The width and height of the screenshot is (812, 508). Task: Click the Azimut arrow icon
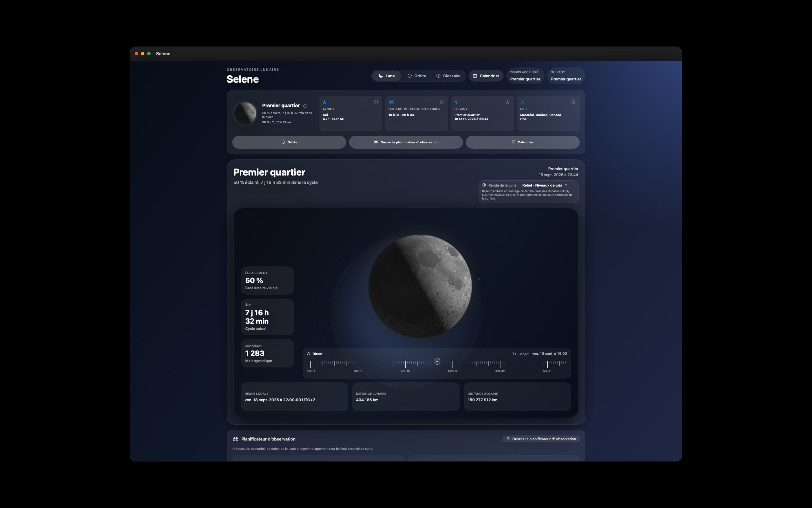[325, 102]
